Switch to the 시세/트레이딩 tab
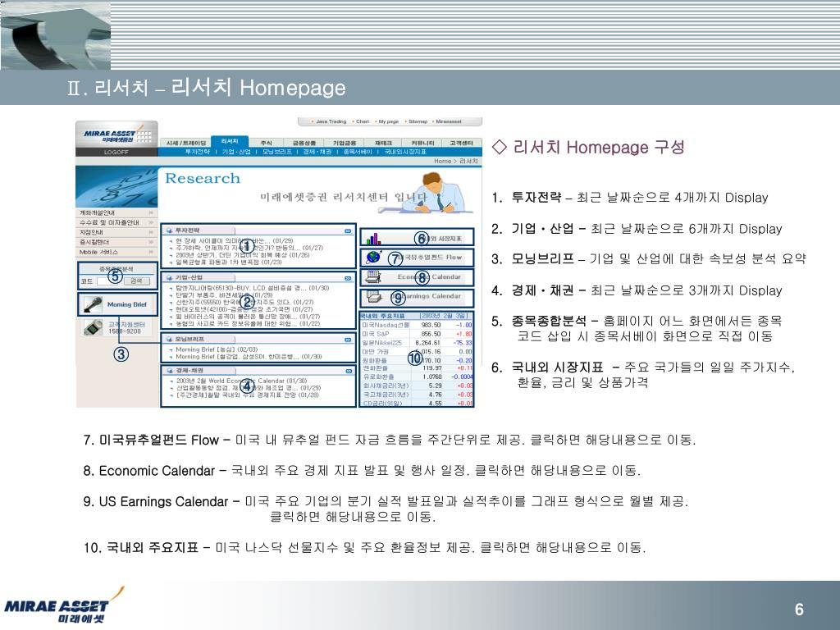 [x=185, y=143]
